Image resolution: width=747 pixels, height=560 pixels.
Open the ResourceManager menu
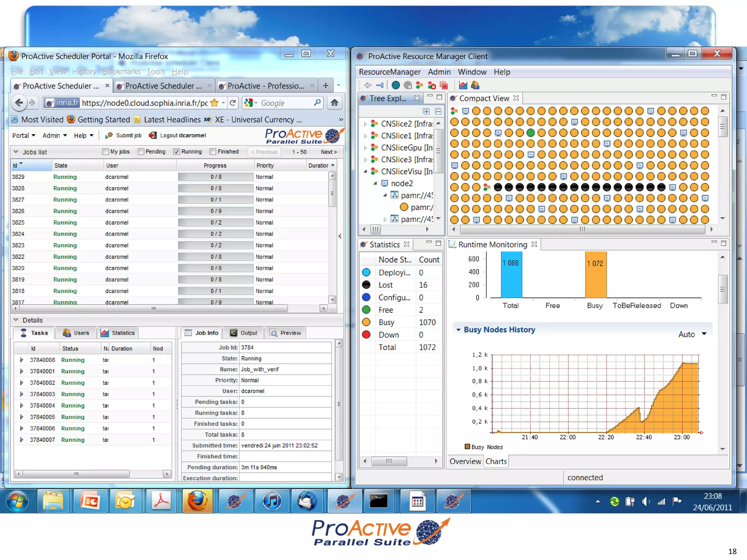point(389,72)
